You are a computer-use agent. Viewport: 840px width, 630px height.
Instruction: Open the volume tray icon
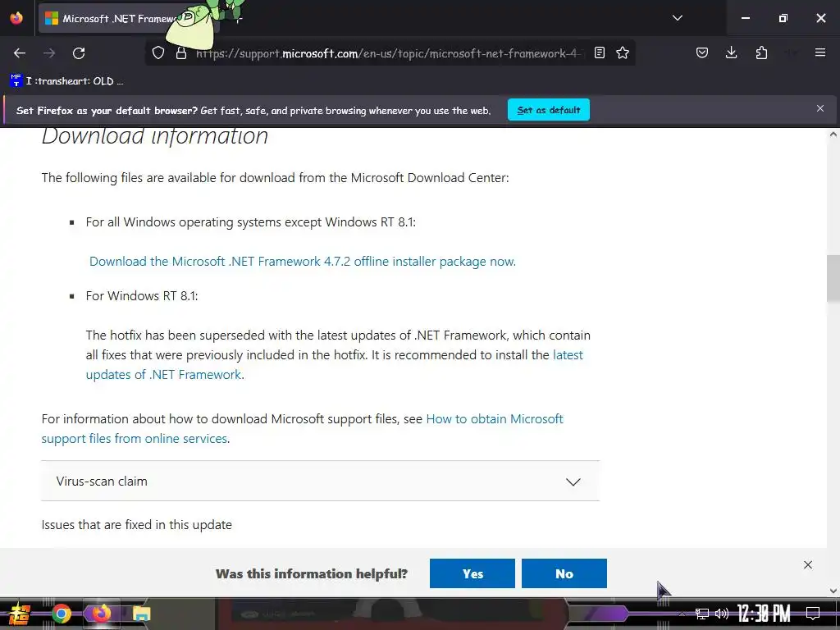tap(722, 614)
